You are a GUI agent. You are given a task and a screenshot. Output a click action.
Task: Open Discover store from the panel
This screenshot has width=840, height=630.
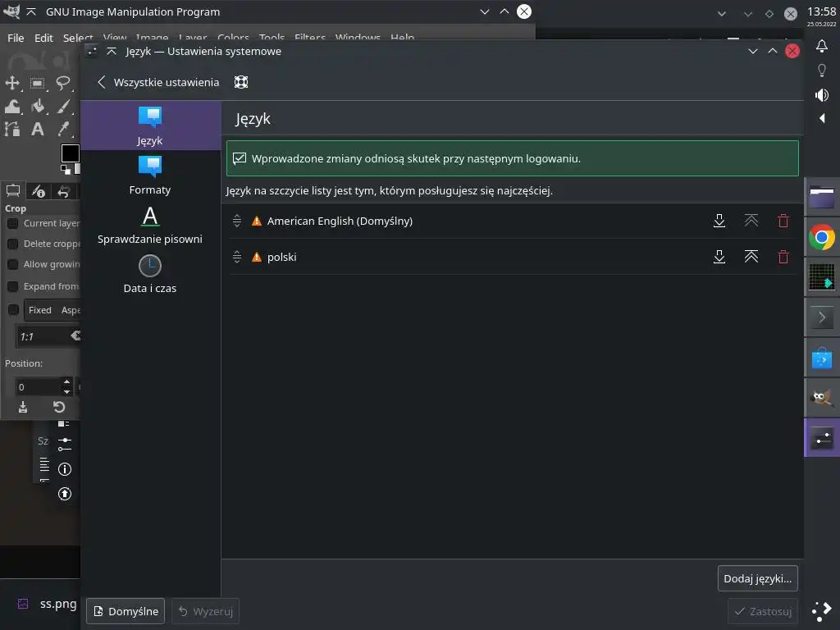tap(822, 358)
